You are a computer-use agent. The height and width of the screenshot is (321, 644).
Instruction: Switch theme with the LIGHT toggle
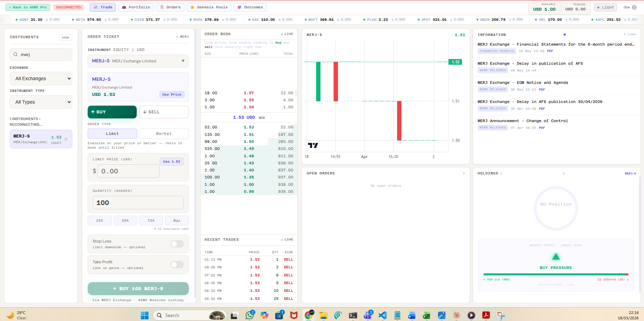(x=605, y=7)
